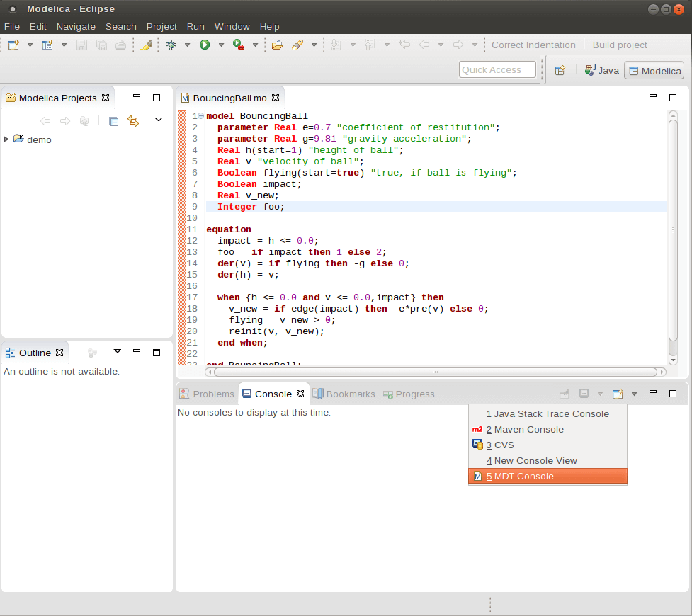Open the Navigate menu

76,26
